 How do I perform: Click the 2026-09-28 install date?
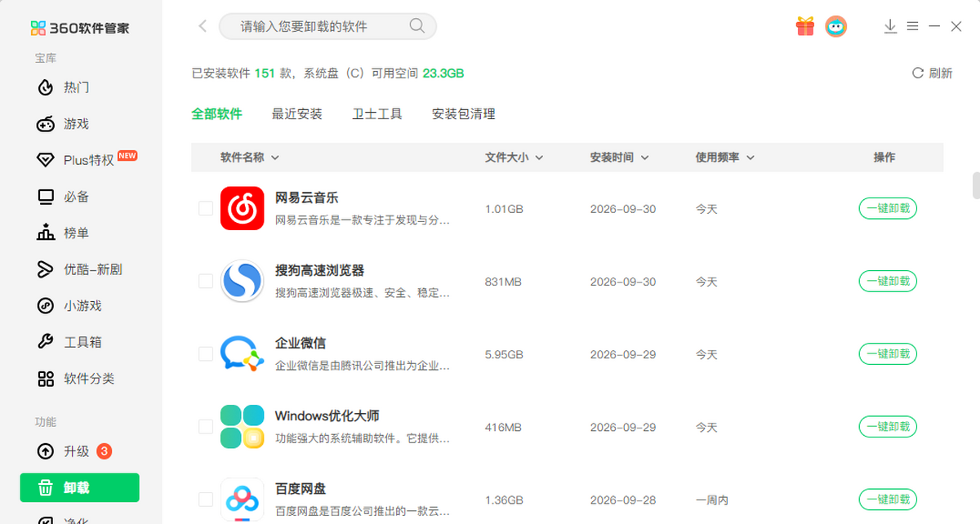point(623,500)
